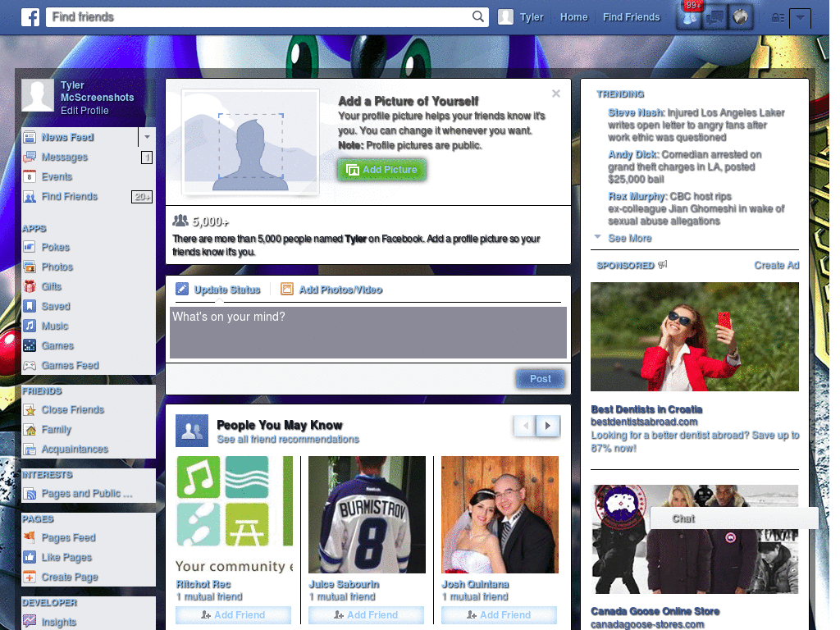Image resolution: width=840 pixels, height=630 pixels.
Task: Open friend requests icon with 99+ badge
Action: (x=689, y=17)
